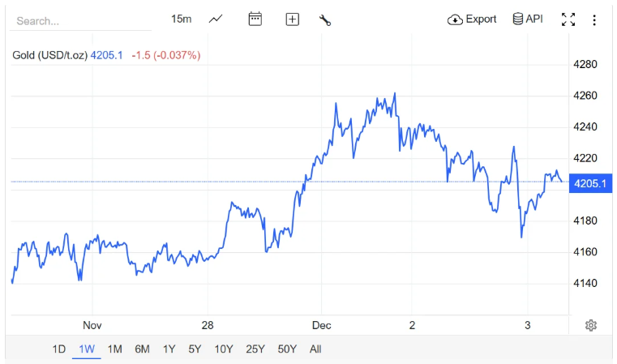Show the 25Y time range
The width and height of the screenshot is (617, 364).
[255, 349]
